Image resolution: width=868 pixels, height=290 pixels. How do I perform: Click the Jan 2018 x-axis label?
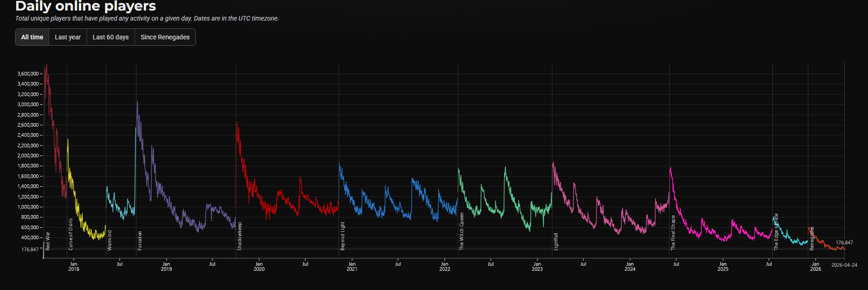pyautogui.click(x=74, y=266)
